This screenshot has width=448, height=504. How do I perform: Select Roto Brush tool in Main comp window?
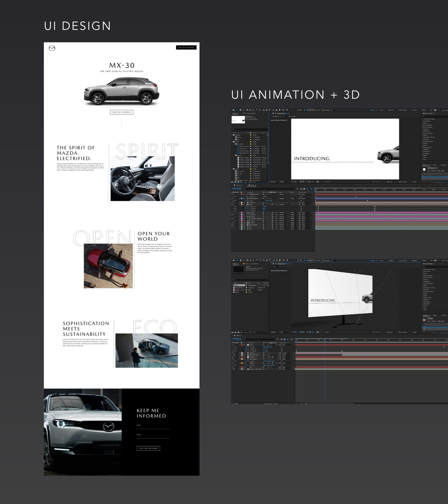click(283, 260)
